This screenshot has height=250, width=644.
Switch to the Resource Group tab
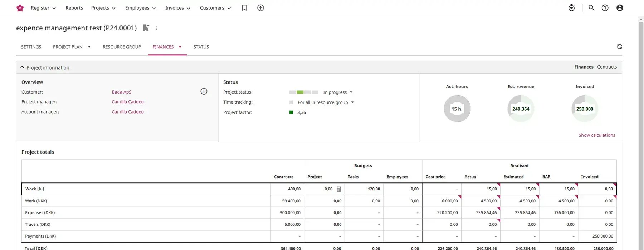tap(122, 47)
